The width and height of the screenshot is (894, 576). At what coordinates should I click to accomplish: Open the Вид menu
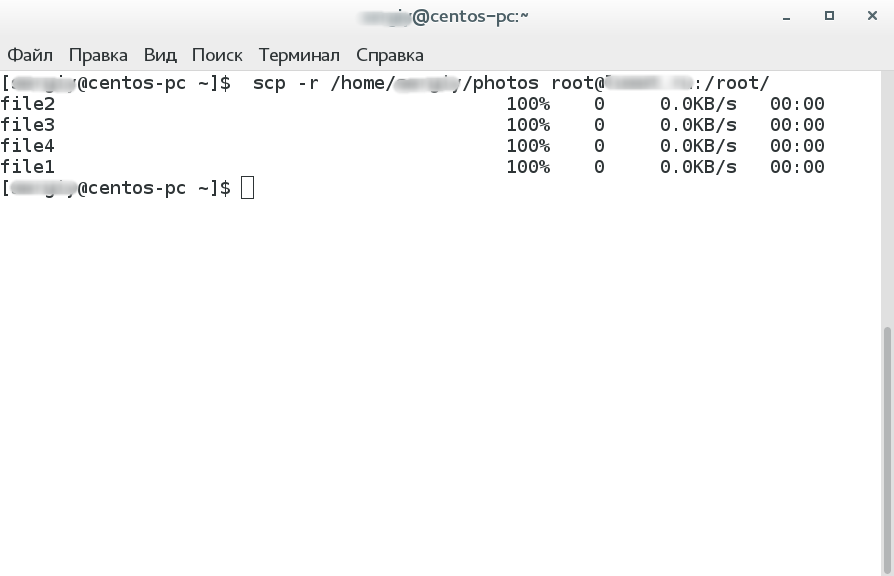[x=160, y=55]
